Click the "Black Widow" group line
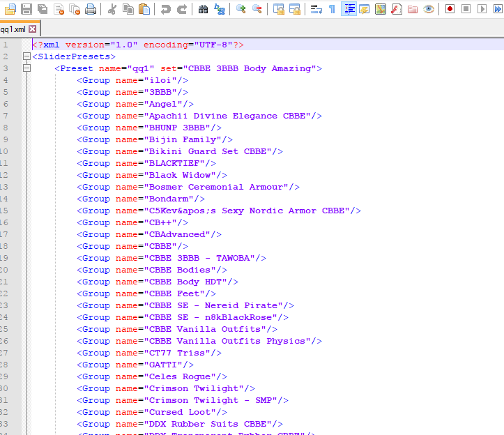Screen dimensions: 504x435 (152, 175)
